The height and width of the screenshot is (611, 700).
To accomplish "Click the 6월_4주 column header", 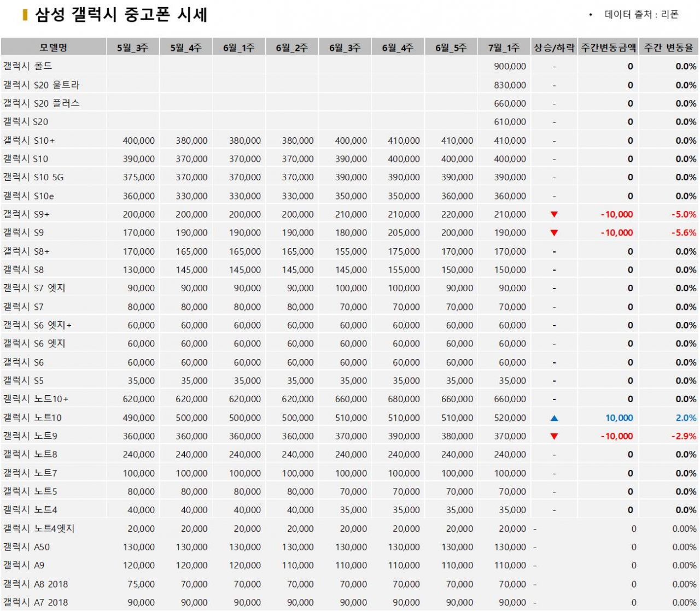I will pos(398,48).
